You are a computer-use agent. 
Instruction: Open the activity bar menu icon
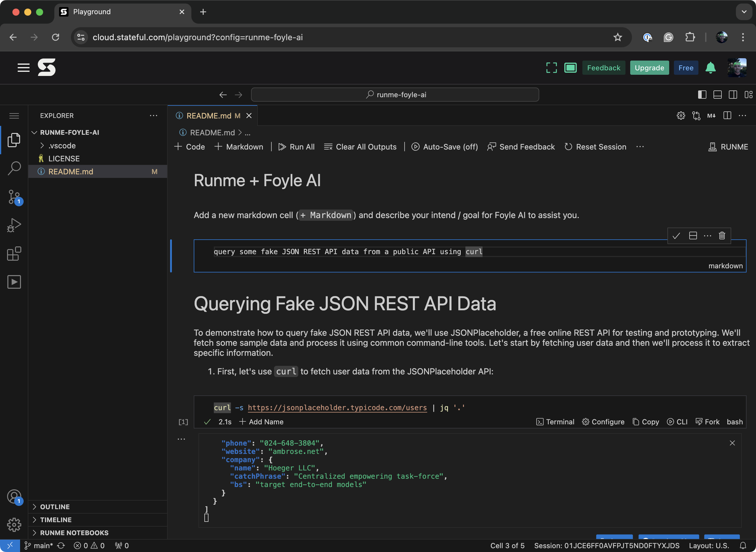pos(14,116)
